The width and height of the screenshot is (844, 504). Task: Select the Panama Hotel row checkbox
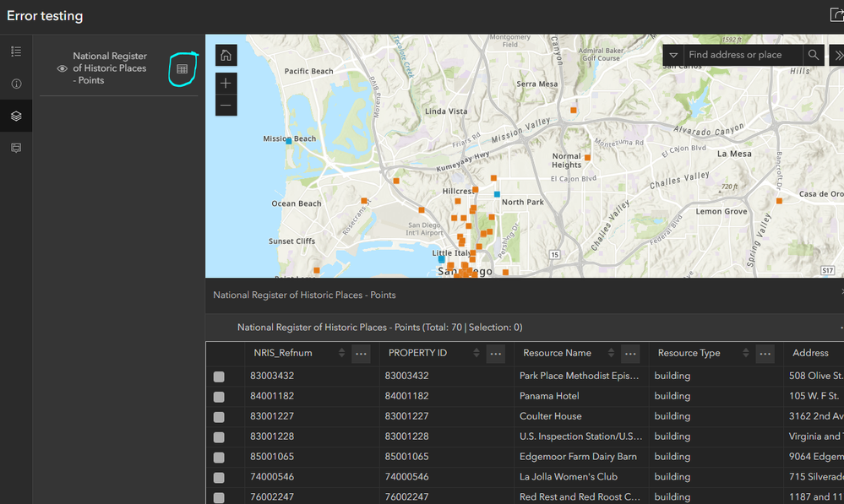[x=219, y=397]
